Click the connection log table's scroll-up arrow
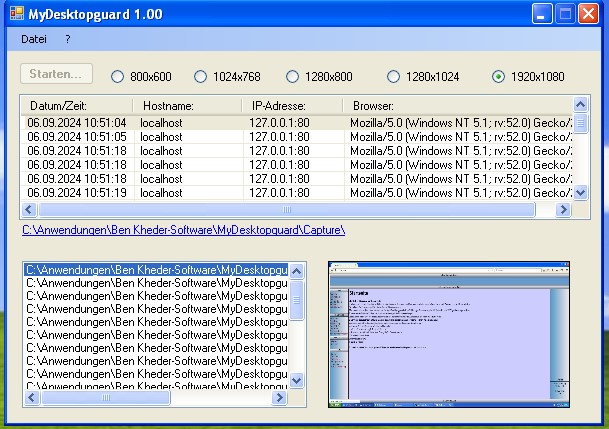The width and height of the screenshot is (609, 429). point(580,104)
